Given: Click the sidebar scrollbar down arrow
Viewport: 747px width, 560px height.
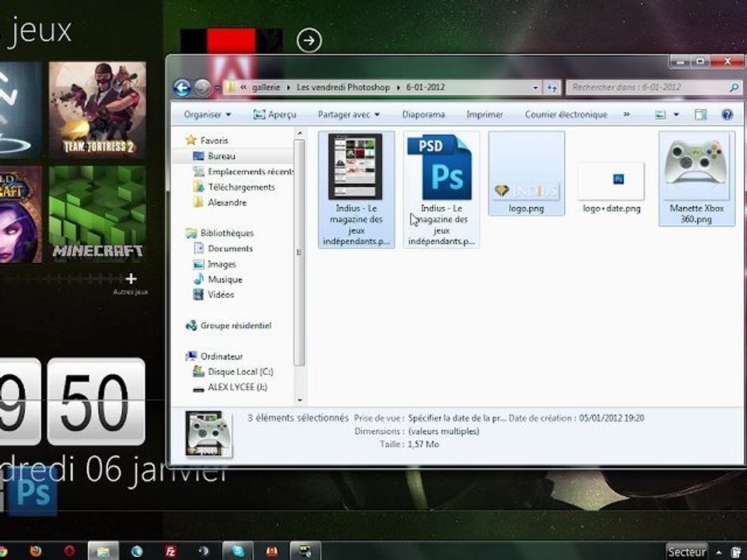Looking at the screenshot, I should click(x=300, y=401).
